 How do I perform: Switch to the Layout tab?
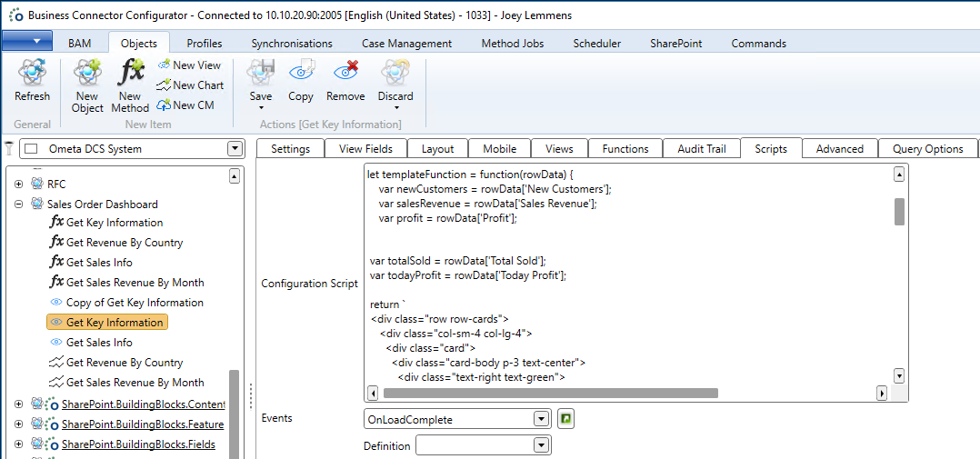[x=437, y=149]
